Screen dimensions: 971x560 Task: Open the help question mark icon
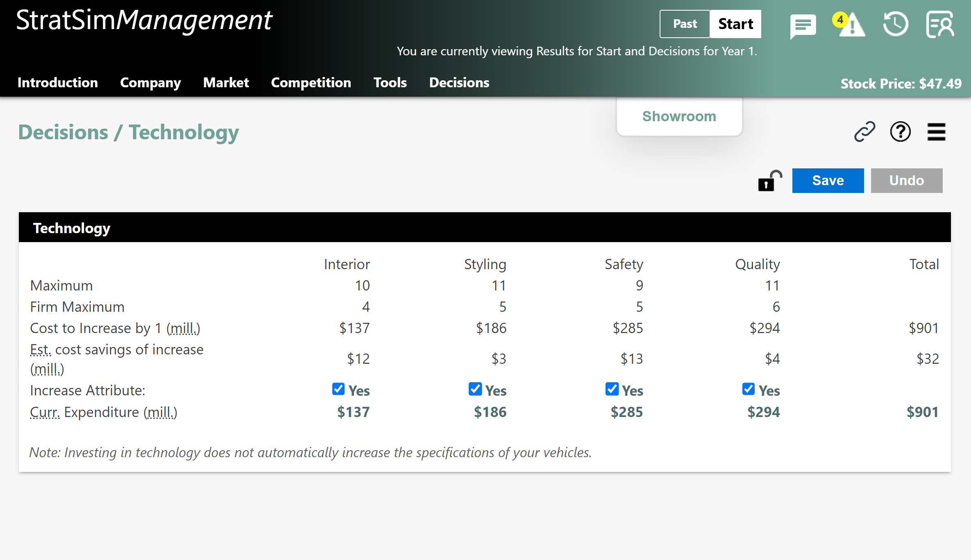900,132
